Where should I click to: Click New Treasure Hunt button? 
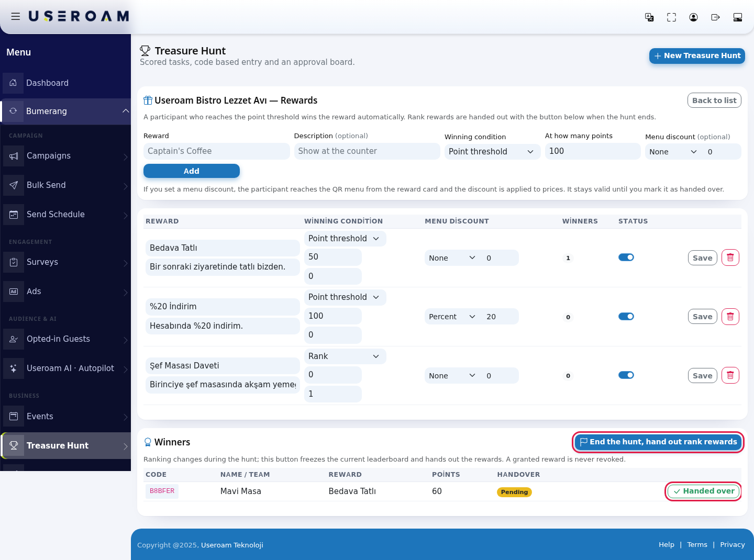click(697, 56)
